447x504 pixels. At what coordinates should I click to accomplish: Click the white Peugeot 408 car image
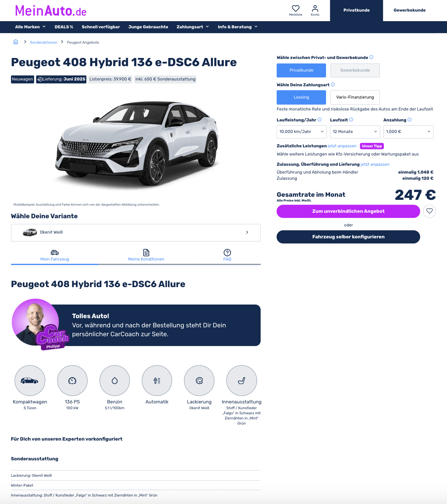(137, 144)
